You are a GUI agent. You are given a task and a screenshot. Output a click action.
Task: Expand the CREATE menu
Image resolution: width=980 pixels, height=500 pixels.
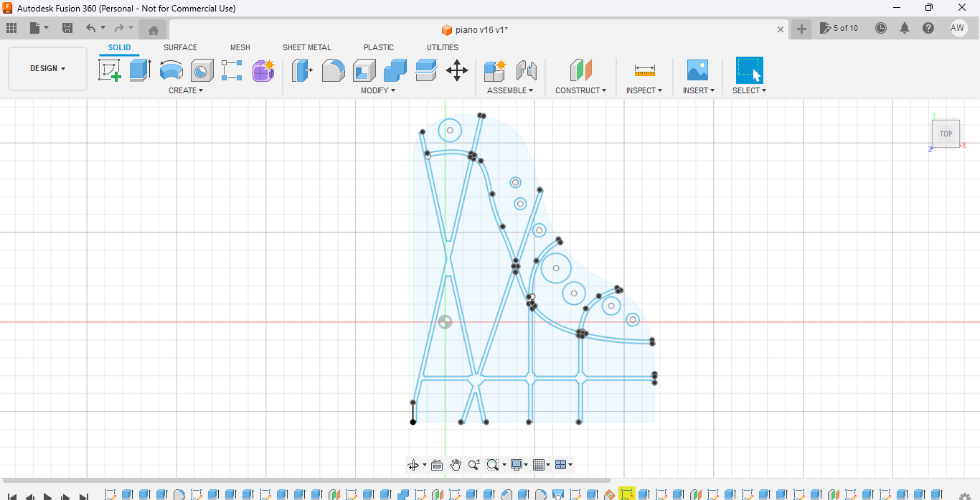coord(186,90)
